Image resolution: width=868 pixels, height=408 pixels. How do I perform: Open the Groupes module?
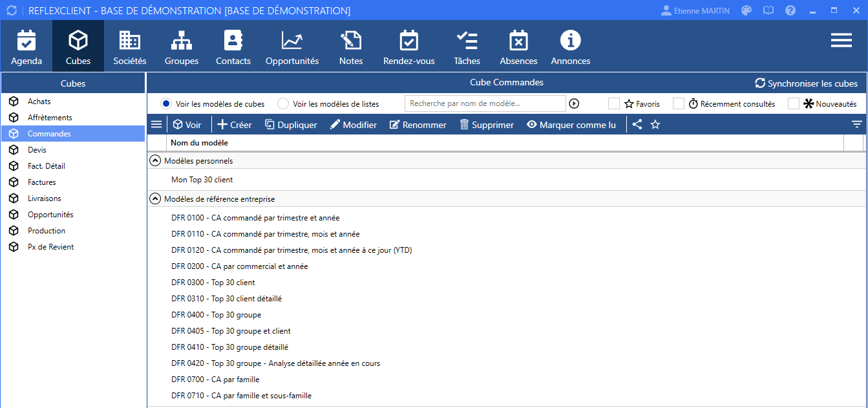pyautogui.click(x=182, y=47)
